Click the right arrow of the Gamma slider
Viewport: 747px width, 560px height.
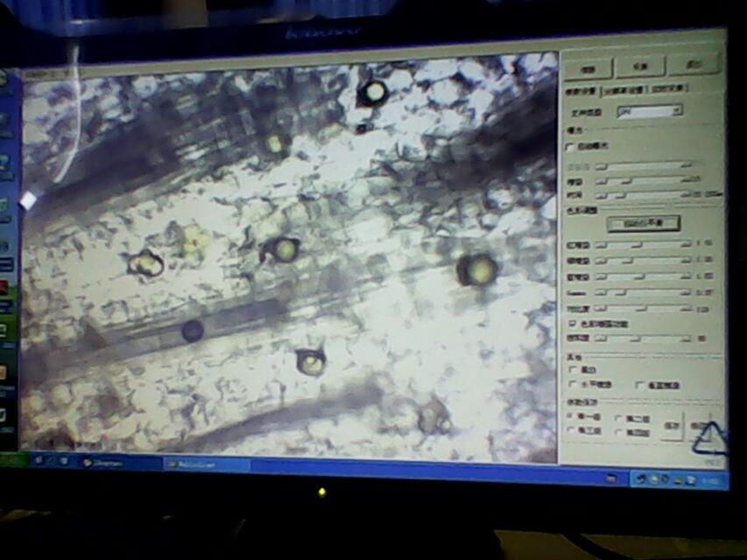click(687, 293)
